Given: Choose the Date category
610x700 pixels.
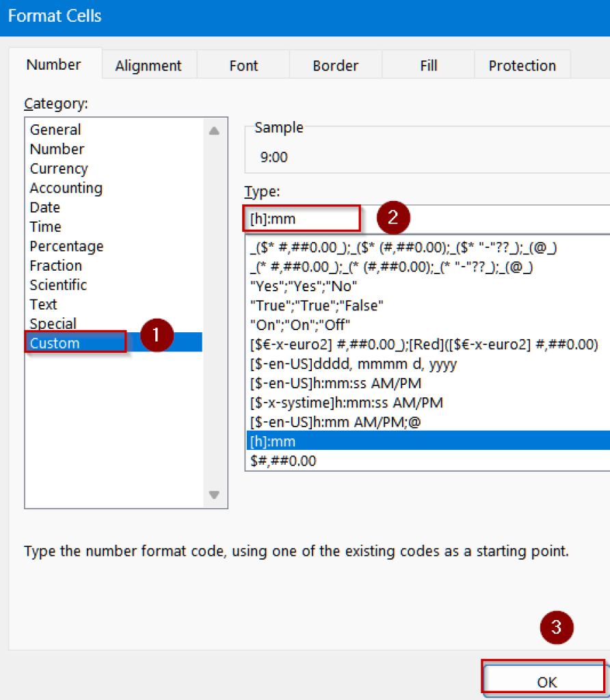Looking at the screenshot, I should (x=44, y=207).
